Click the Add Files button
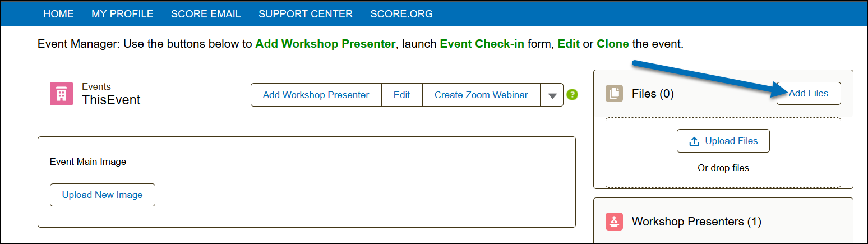The height and width of the screenshot is (244, 868). click(x=808, y=94)
